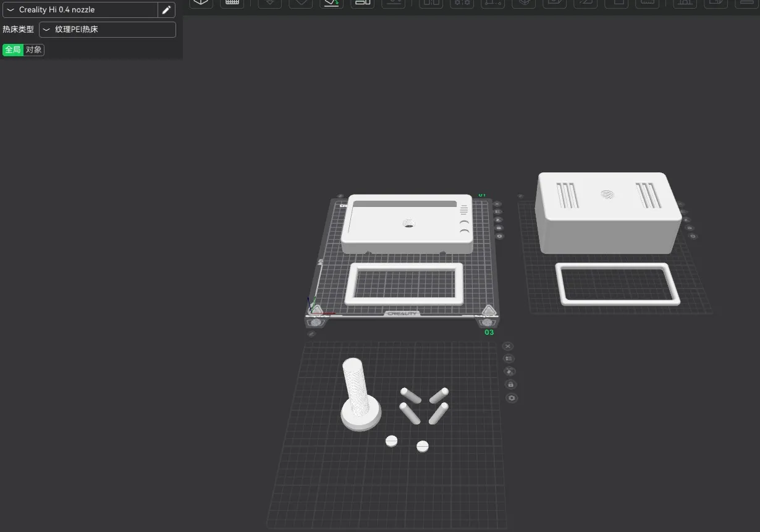The width and height of the screenshot is (760, 532).
Task: Remove plate 02 with its X icon
Action: click(680, 204)
